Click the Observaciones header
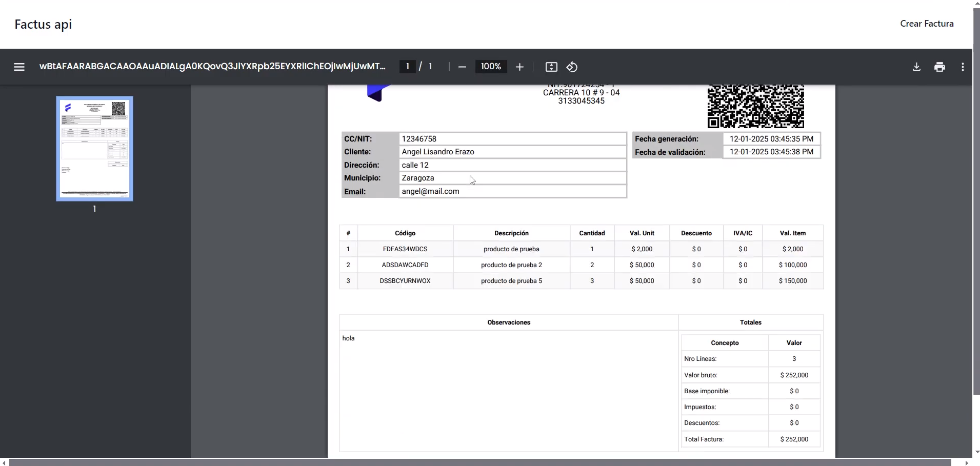This screenshot has width=980, height=466. (509, 322)
